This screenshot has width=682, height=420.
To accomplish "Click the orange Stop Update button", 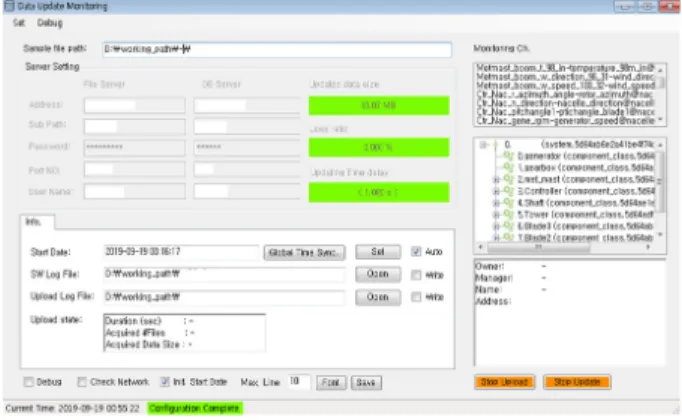I will point(577,382).
